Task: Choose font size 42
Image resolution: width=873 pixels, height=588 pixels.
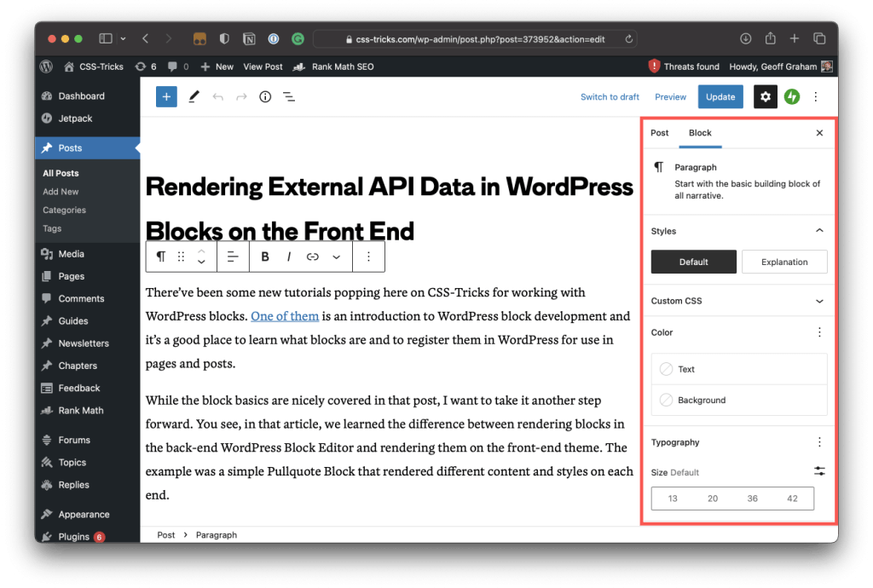Action: (792, 499)
